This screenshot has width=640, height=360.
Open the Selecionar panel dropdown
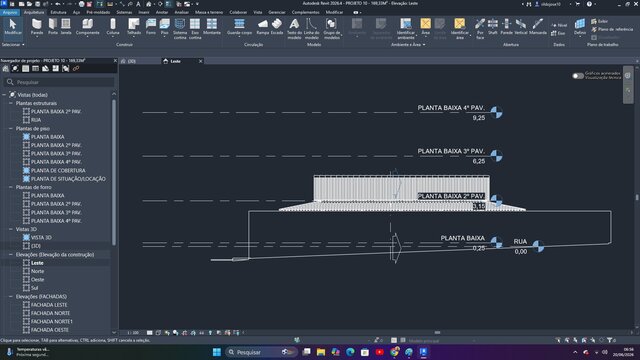pyautogui.click(x=13, y=44)
